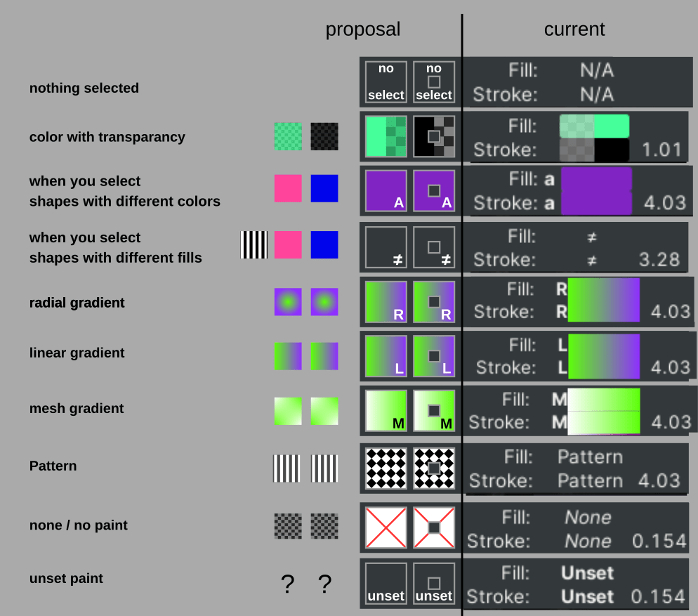Click the proposal column header

point(362,30)
